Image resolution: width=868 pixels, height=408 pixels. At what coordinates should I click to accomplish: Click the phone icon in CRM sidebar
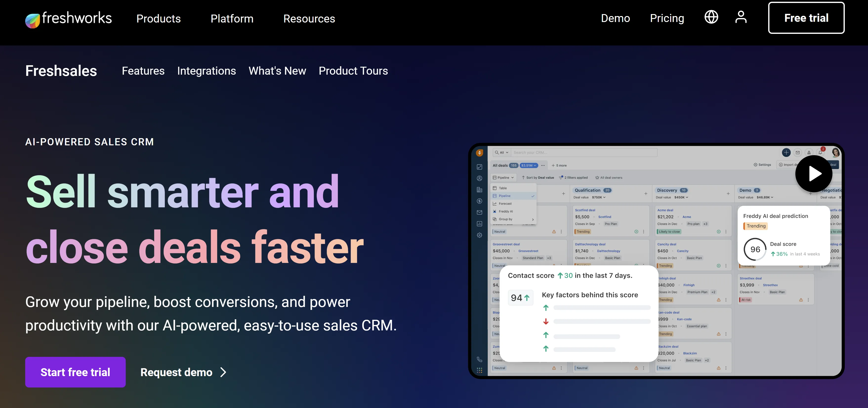(479, 360)
